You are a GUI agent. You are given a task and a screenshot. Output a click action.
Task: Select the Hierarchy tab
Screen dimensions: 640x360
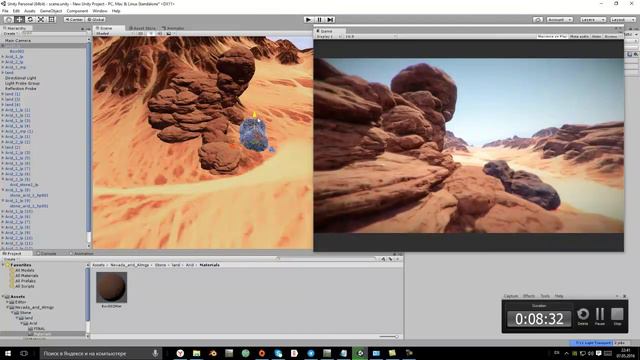pyautogui.click(x=16, y=28)
